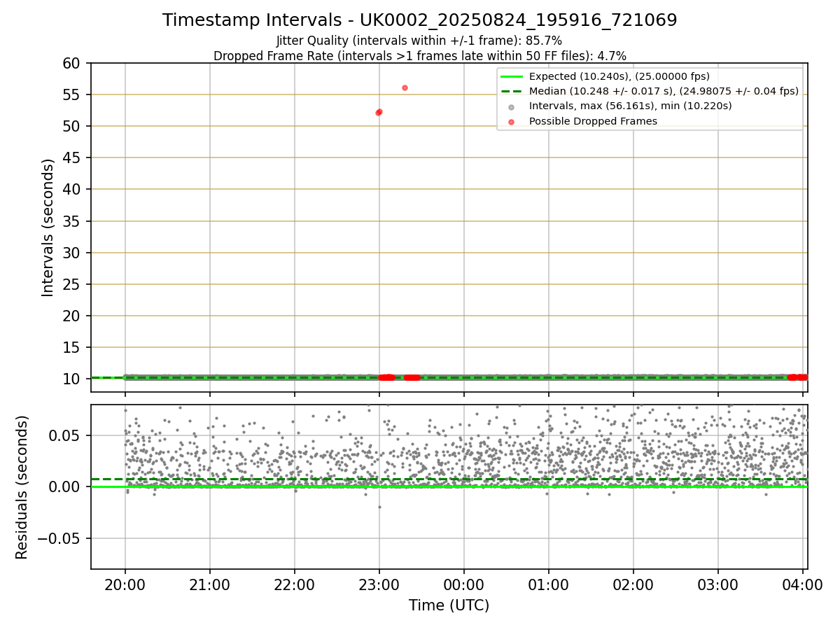Click the '30' interval axis tick label
This screenshot has height=630, width=840.
[x=72, y=253]
